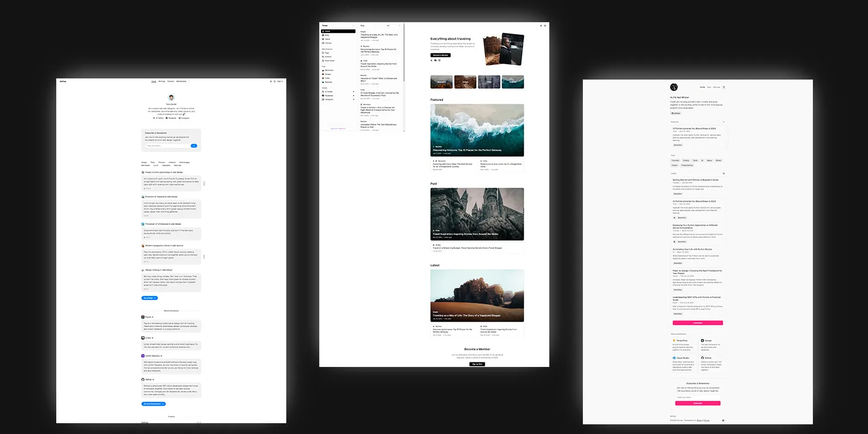The width and height of the screenshot is (868, 434).
Task: Click the icon at the right of the Featured heading
Action: pyautogui.click(x=724, y=122)
